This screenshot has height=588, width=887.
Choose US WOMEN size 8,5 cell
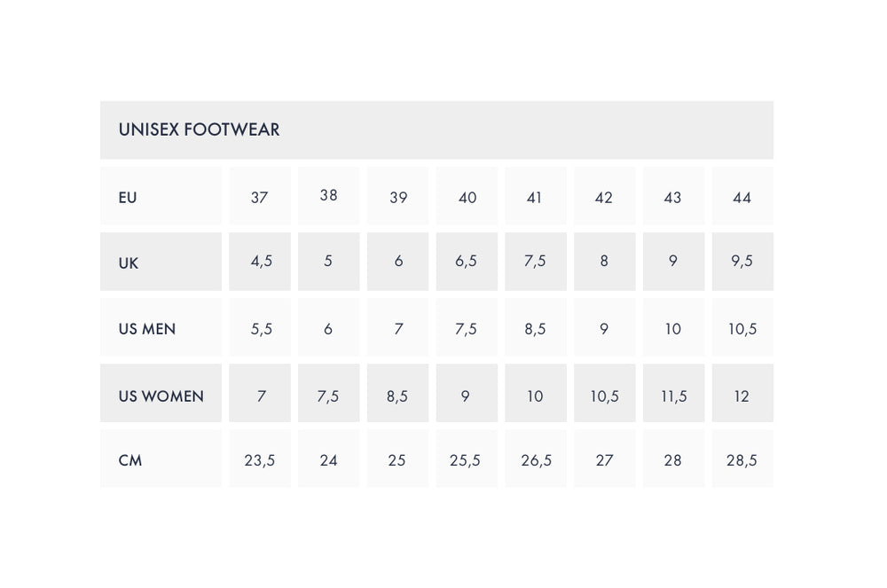point(397,396)
